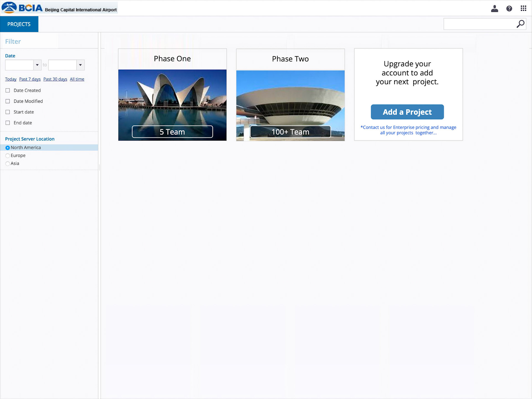Select North America radio option

(8, 148)
